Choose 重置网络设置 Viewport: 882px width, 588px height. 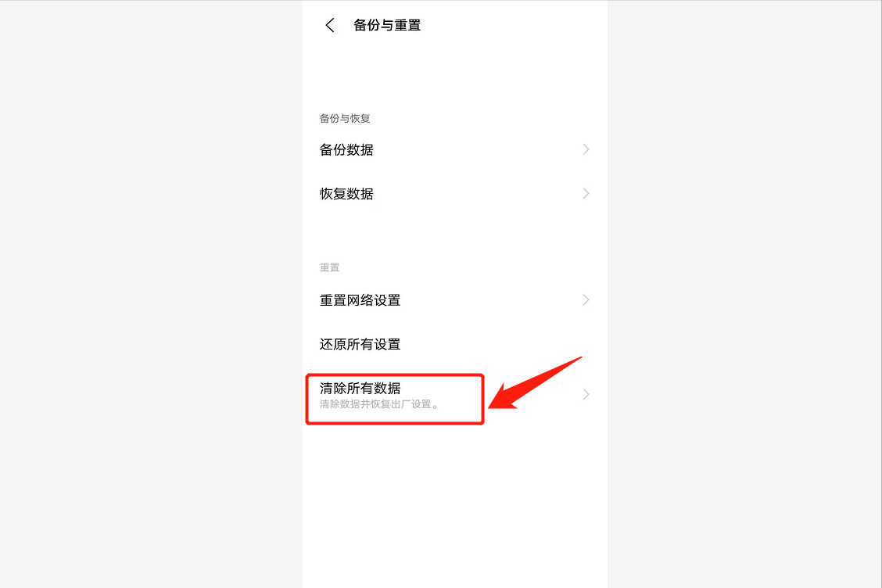455,300
